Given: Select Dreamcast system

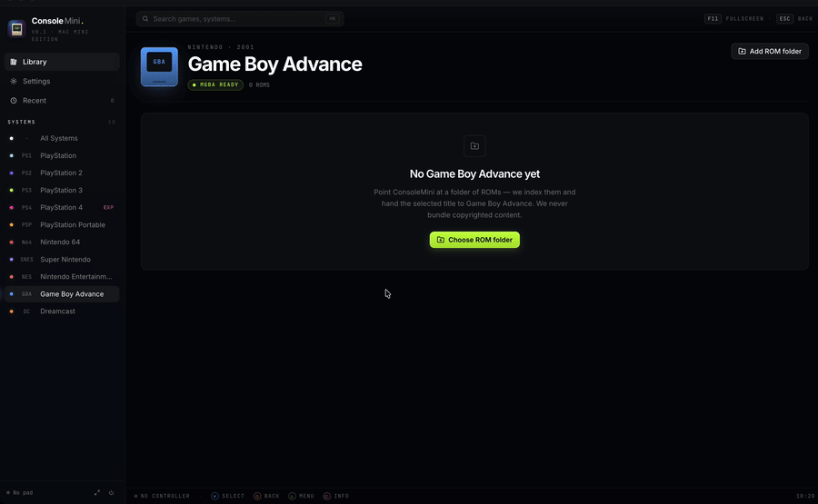Looking at the screenshot, I should (x=62, y=311).
